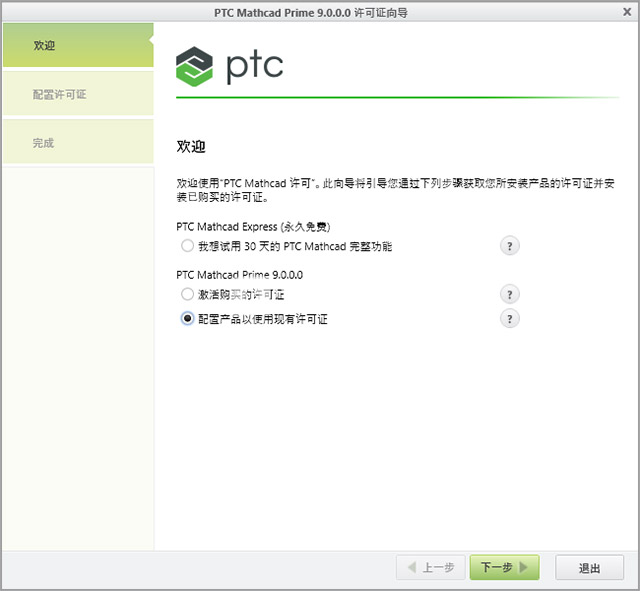Open help for 配置产品以使用现有许可证 option
Screen dimensions: 640x591
point(509,318)
